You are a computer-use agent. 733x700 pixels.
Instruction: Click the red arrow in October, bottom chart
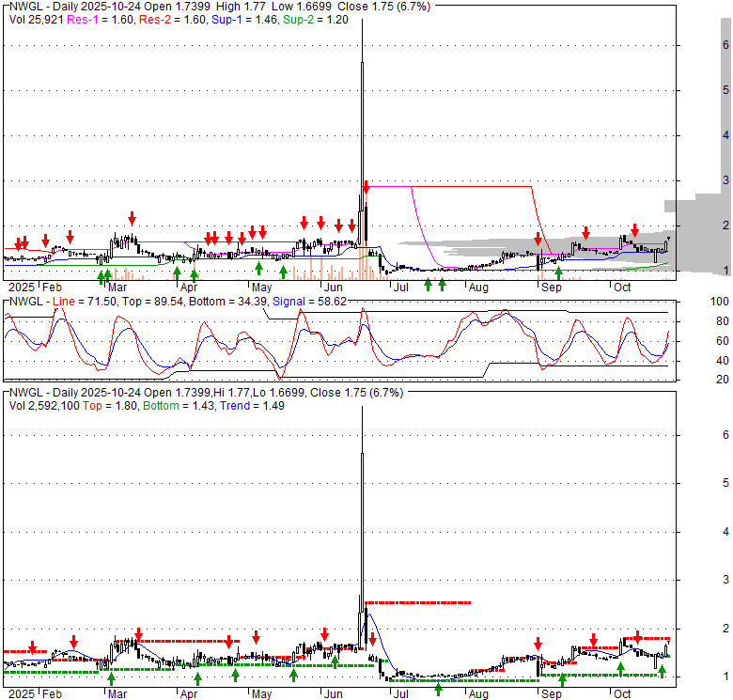(x=635, y=639)
